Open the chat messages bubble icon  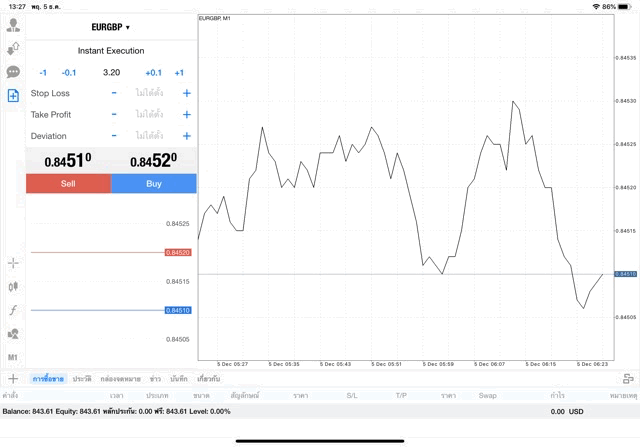click(x=13, y=72)
